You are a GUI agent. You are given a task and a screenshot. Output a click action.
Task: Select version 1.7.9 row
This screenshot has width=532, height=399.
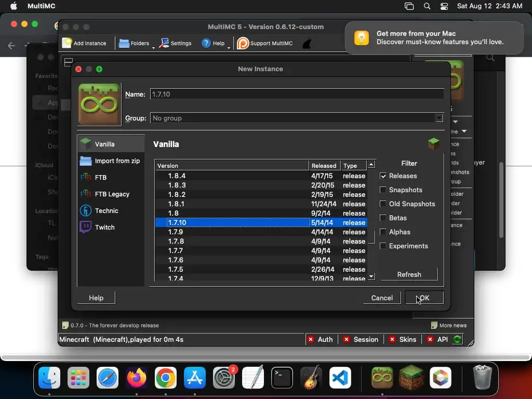click(261, 232)
